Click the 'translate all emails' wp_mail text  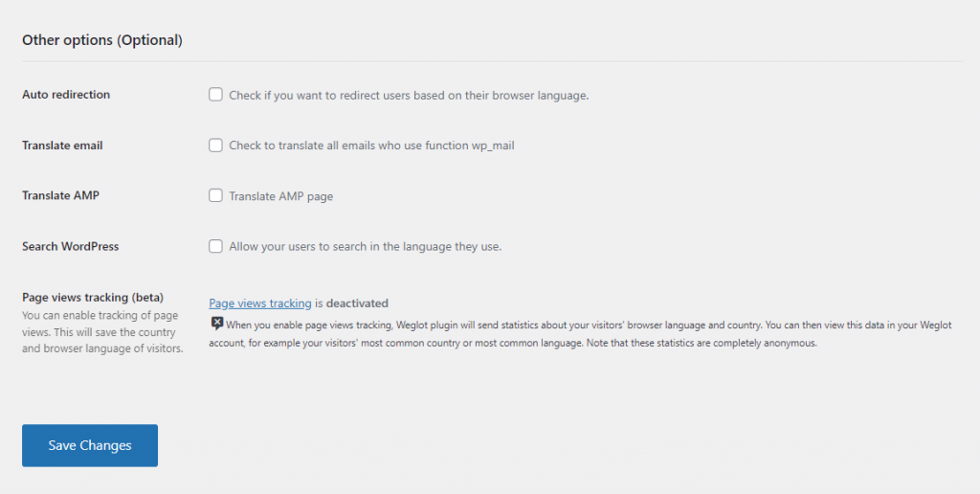tap(378, 146)
